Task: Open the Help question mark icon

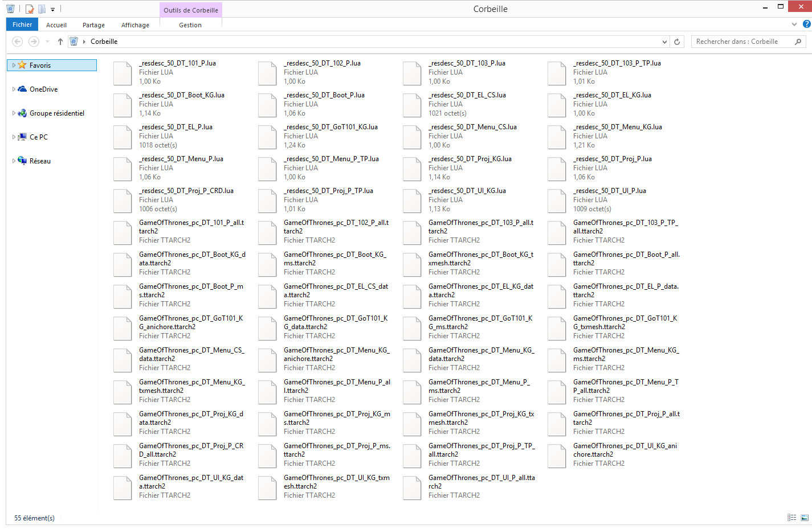Action: tap(806, 24)
